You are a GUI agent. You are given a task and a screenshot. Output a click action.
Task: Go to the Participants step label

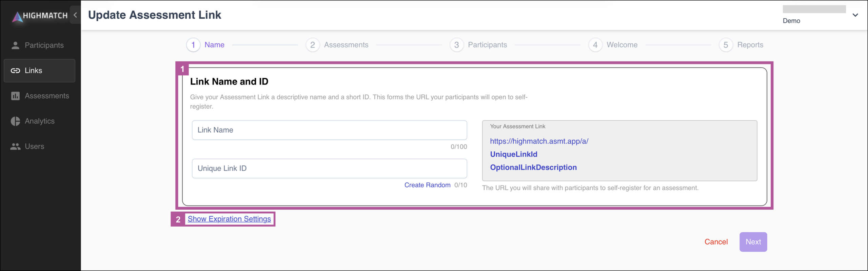[x=488, y=45]
